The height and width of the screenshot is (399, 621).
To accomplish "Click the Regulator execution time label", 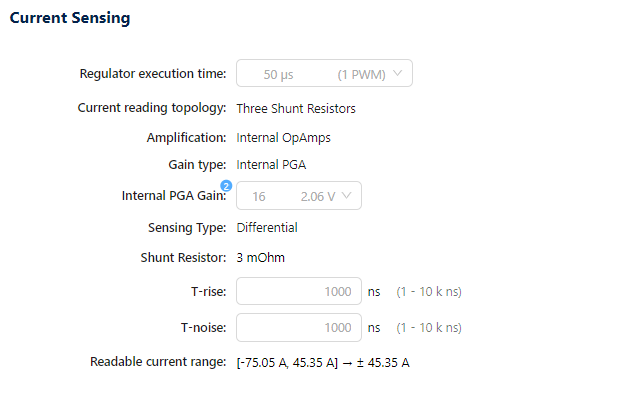I will click(153, 74).
